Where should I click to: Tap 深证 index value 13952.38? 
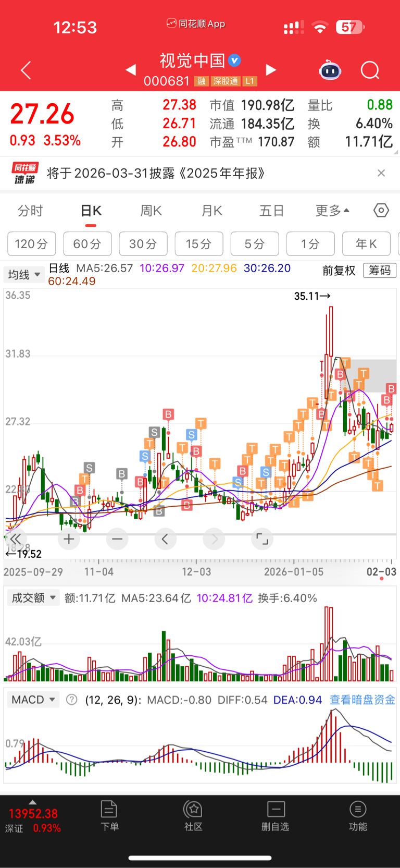(x=33, y=813)
